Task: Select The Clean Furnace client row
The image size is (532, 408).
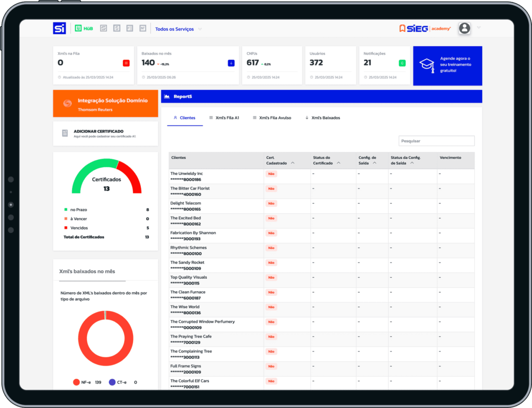Action: click(x=322, y=295)
